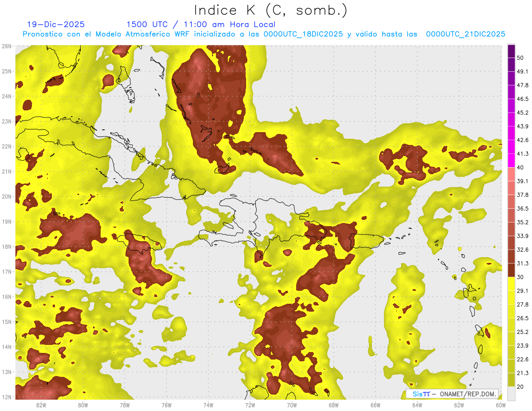The height and width of the screenshot is (411, 532).
Task: Select the colorbar value 43.9
Action: [522, 126]
